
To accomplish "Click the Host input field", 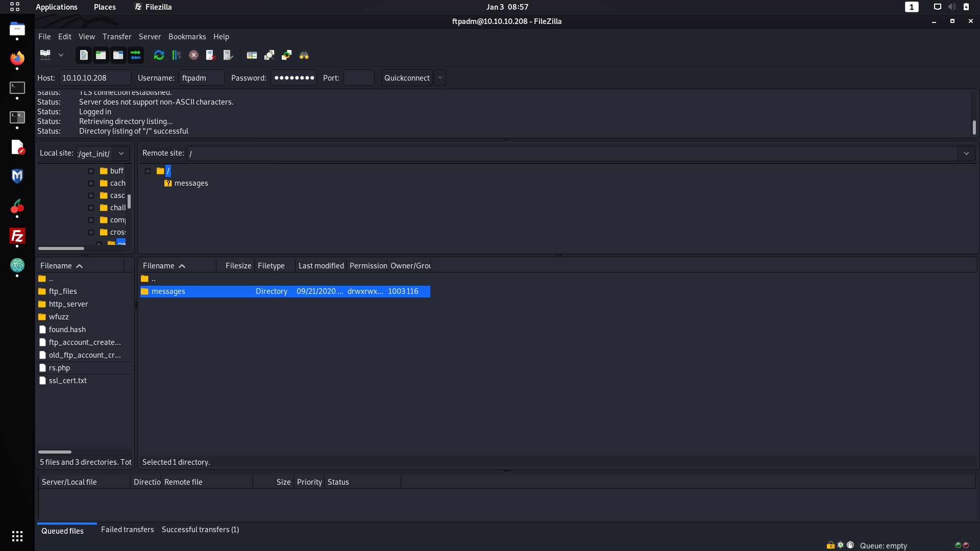I will pyautogui.click(x=95, y=78).
